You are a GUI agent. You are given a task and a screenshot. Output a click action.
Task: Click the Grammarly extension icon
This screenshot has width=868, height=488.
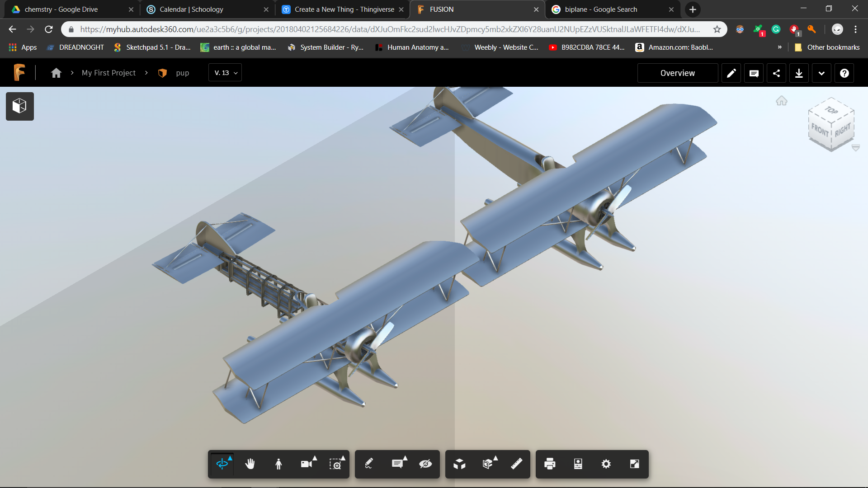(x=776, y=29)
